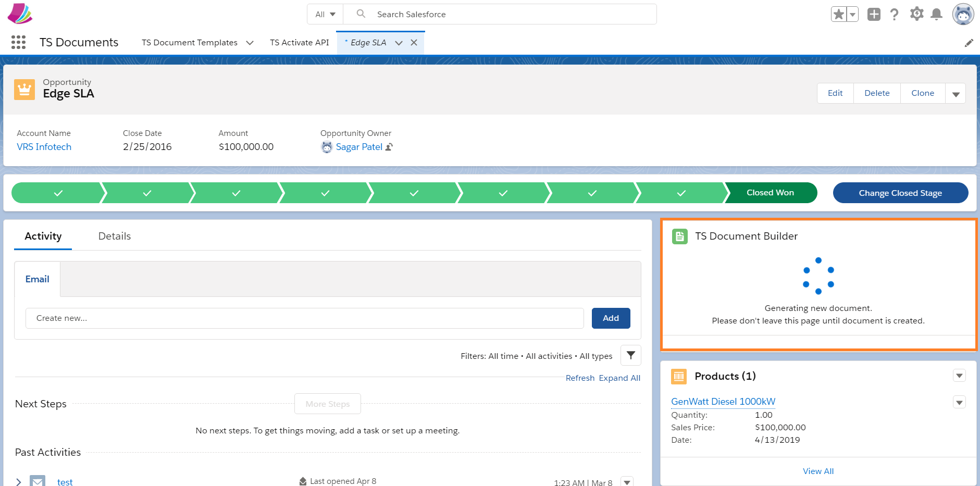Open the user profile avatar
This screenshot has width=980, height=486.
[963, 15]
